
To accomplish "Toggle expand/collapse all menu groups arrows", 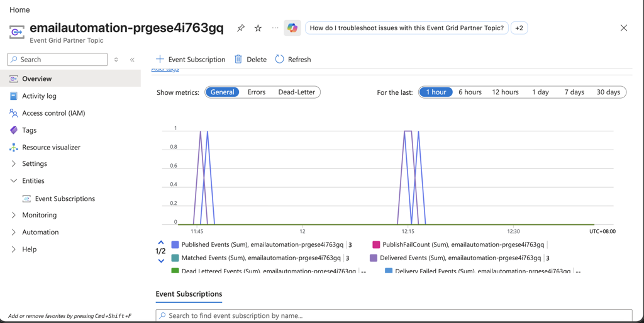I will coord(116,60).
